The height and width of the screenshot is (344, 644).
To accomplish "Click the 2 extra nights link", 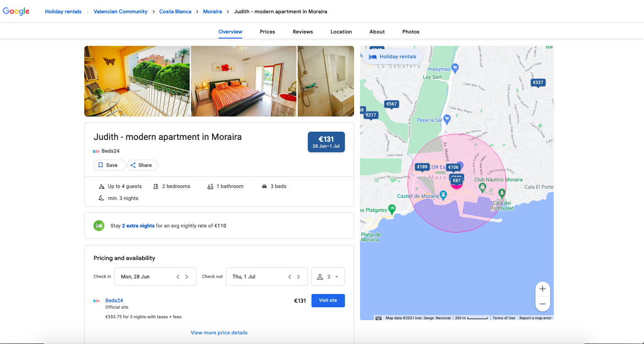I will click(138, 226).
